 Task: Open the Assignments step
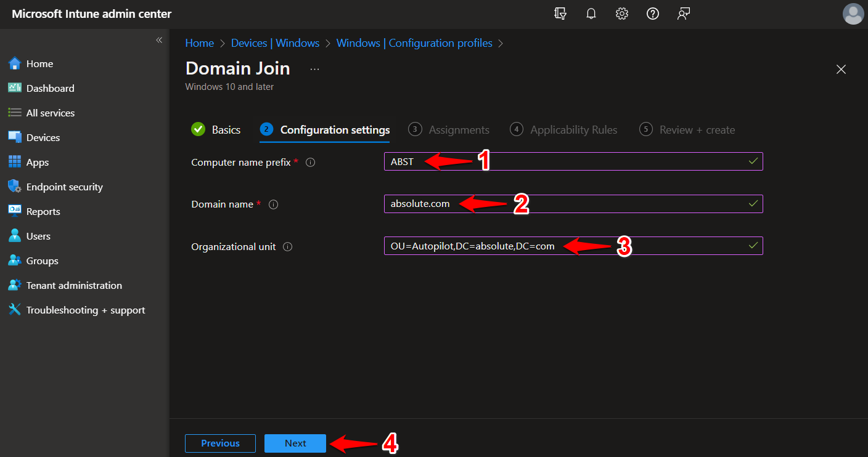[459, 129]
